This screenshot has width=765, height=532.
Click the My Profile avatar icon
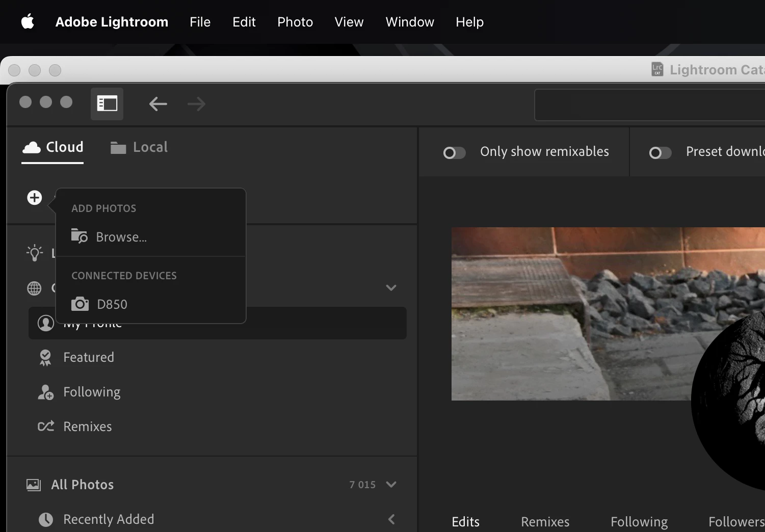point(46,323)
